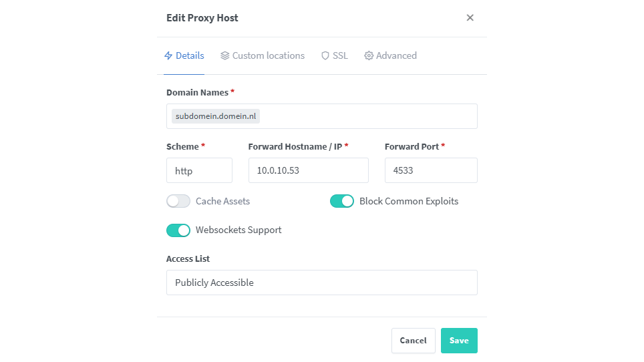The height and width of the screenshot is (362, 644).
Task: Click the subdomein.domein.nl domain tag
Action: tap(216, 116)
